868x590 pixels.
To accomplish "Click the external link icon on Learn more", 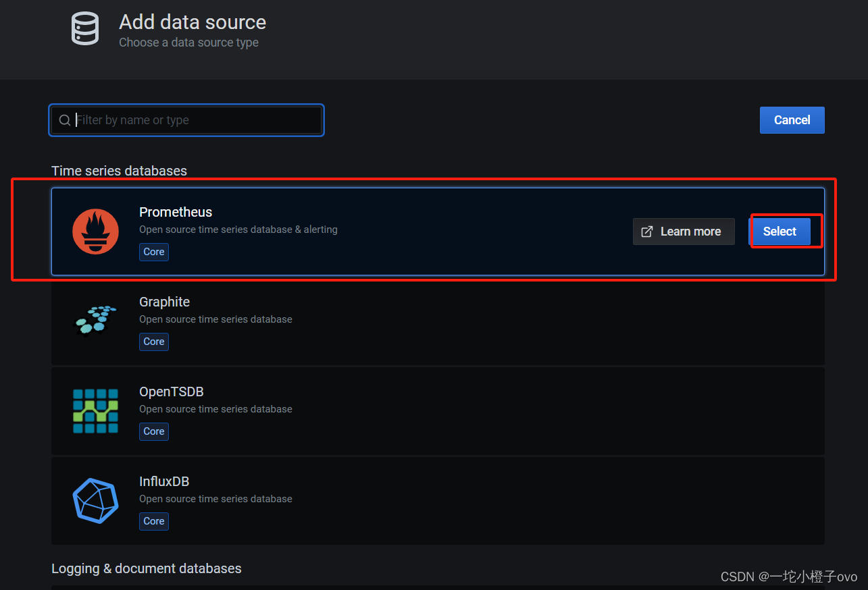I will pos(647,232).
